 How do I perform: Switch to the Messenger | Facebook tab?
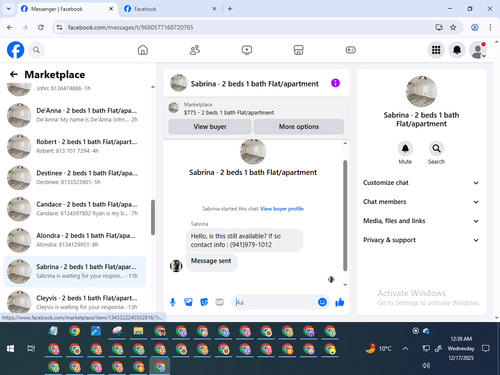point(67,9)
